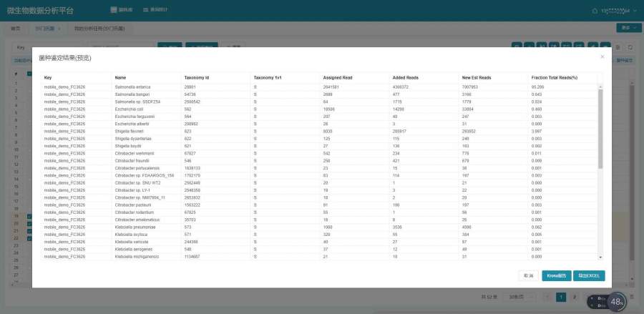Click the 95.206 fraction value for Salmonella enterica
The image size is (644, 314).
click(537, 87)
